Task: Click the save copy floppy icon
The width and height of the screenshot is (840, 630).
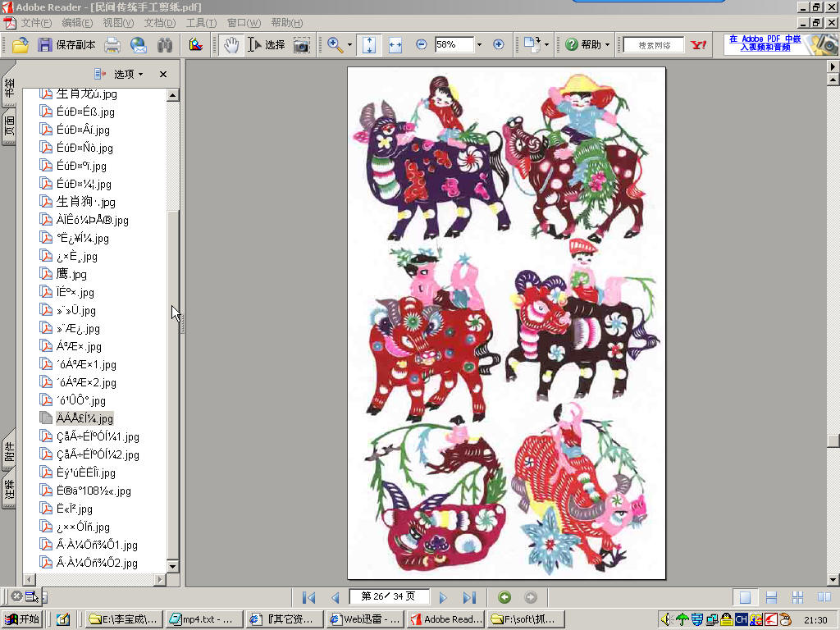Action: pyautogui.click(x=45, y=45)
